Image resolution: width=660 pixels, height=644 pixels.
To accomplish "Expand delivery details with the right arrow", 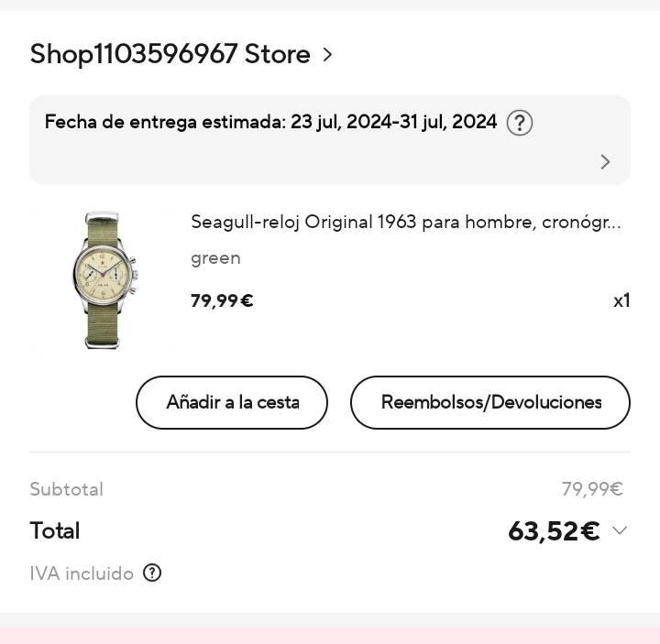I will click(605, 162).
